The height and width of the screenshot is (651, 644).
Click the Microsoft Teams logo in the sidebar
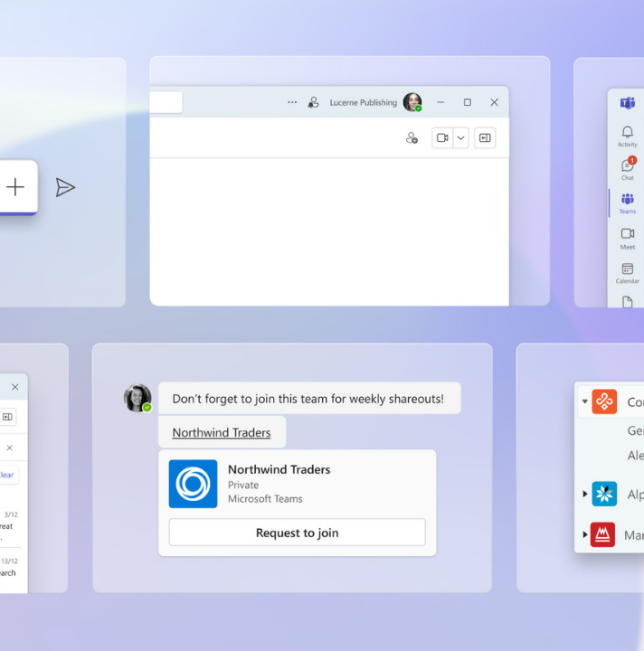click(x=628, y=102)
